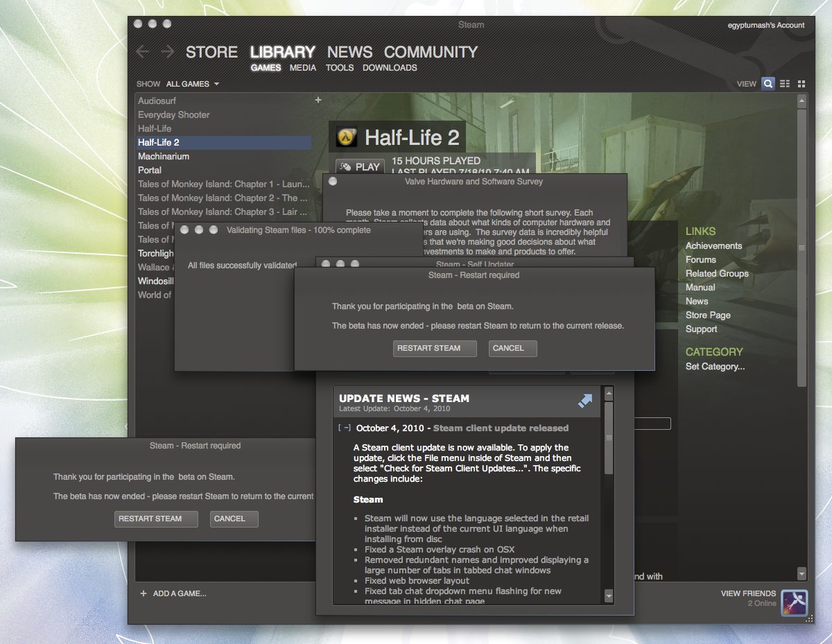832x644 pixels.
Task: Collapse the October 4, 2010 news entry
Action: [345, 428]
